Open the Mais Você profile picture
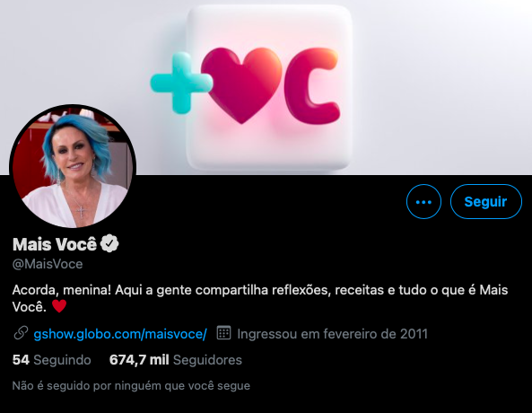532x413 pixels. pyautogui.click(x=73, y=166)
